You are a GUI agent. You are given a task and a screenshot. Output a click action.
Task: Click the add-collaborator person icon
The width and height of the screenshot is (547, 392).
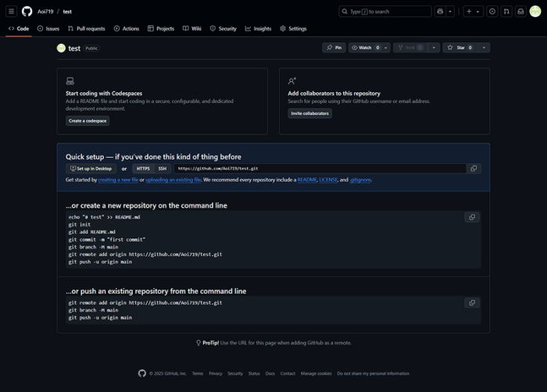click(292, 81)
